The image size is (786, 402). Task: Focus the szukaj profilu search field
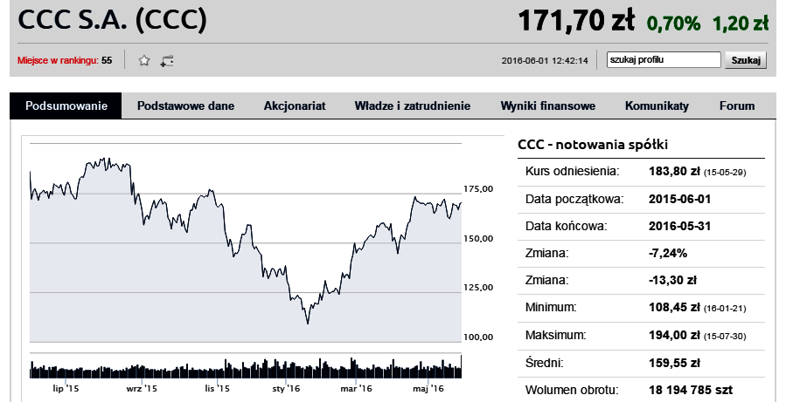(x=663, y=60)
